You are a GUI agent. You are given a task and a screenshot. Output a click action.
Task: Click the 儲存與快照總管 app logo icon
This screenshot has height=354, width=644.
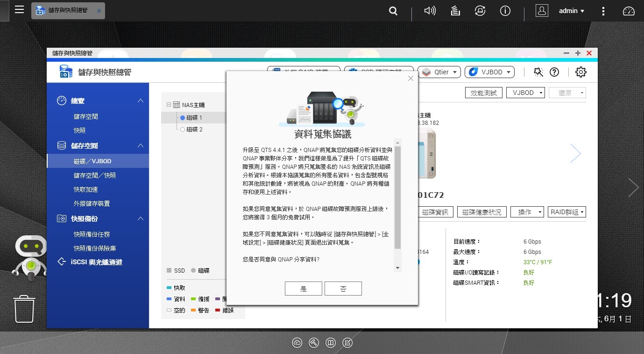coord(66,72)
